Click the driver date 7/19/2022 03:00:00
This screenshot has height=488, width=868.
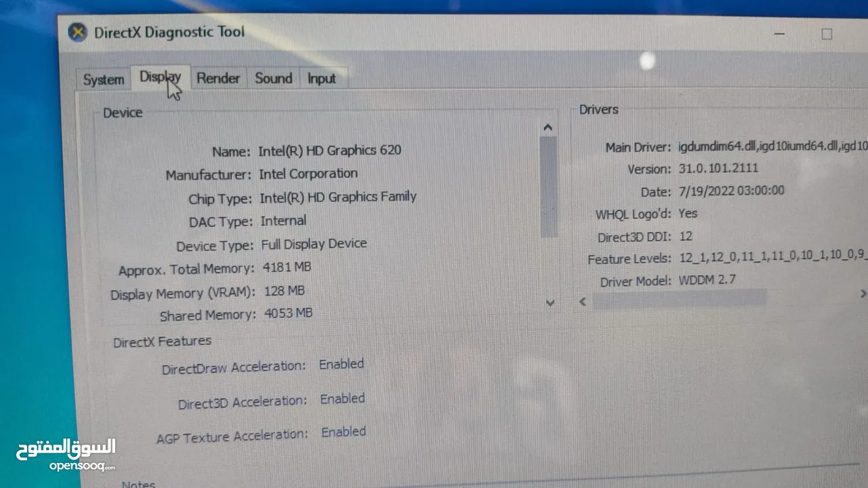point(731,190)
